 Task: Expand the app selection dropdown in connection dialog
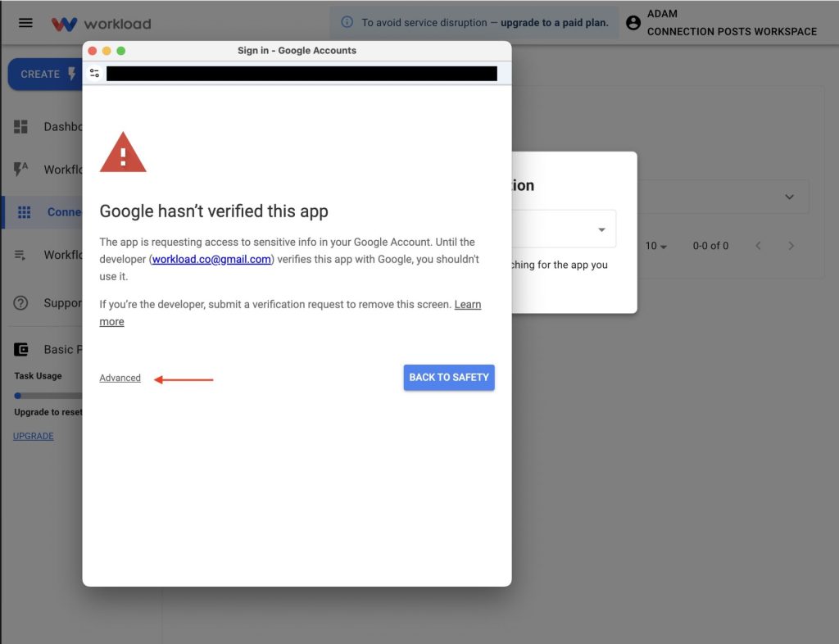[x=601, y=230]
